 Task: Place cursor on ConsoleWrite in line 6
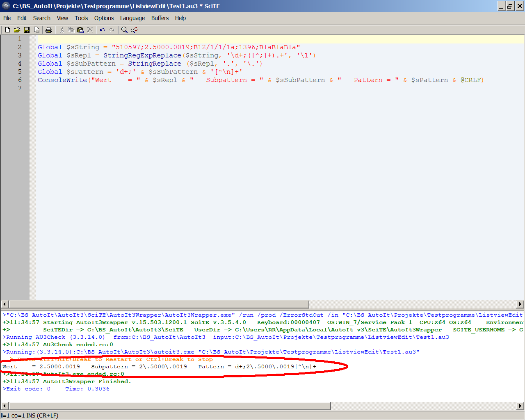tap(62, 80)
